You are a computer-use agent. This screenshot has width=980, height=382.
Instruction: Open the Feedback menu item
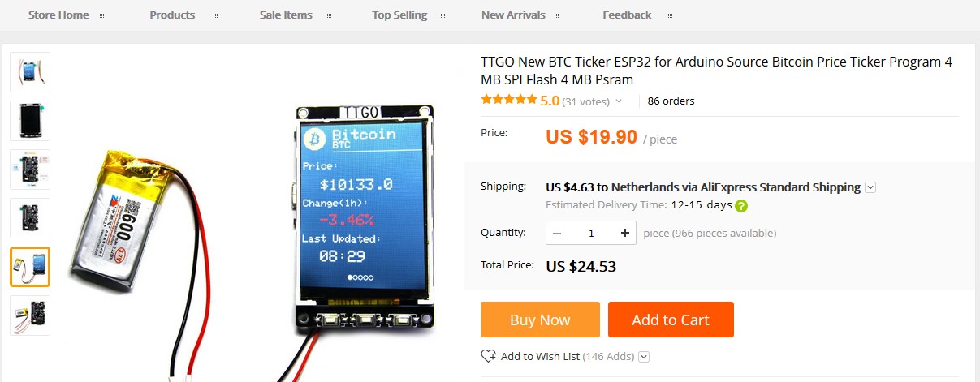click(x=627, y=15)
